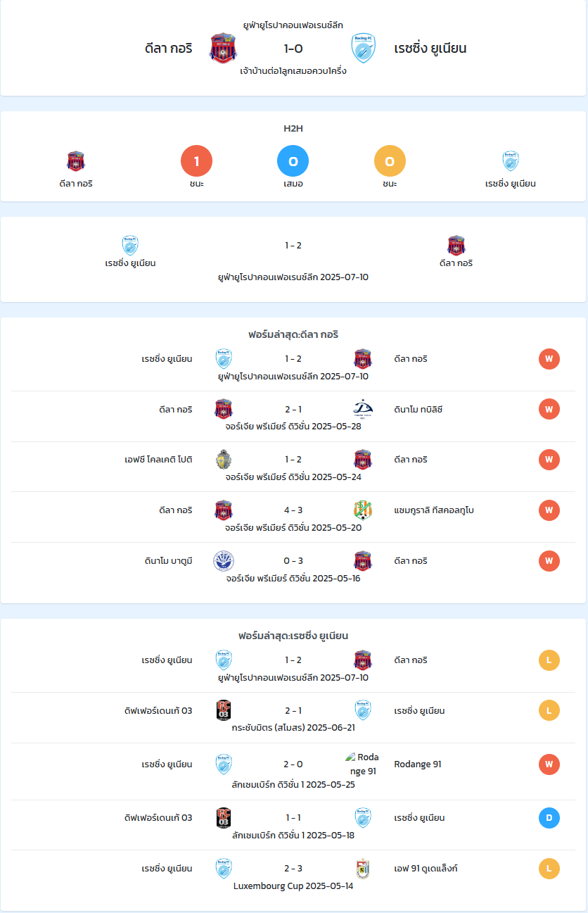The height and width of the screenshot is (913, 588).
Task: Click the D result badge for 1-1 match
Action: 549,818
